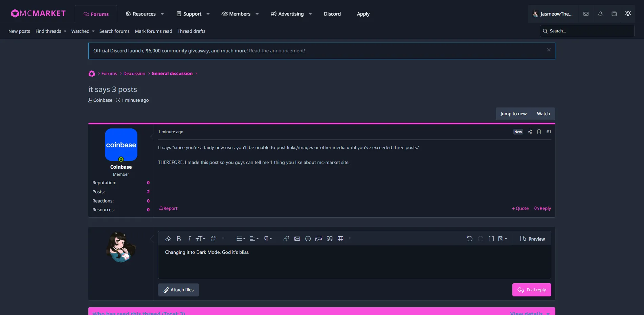This screenshot has height=315, width=644.
Task: Insert a link with the chain icon
Action: 286,239
